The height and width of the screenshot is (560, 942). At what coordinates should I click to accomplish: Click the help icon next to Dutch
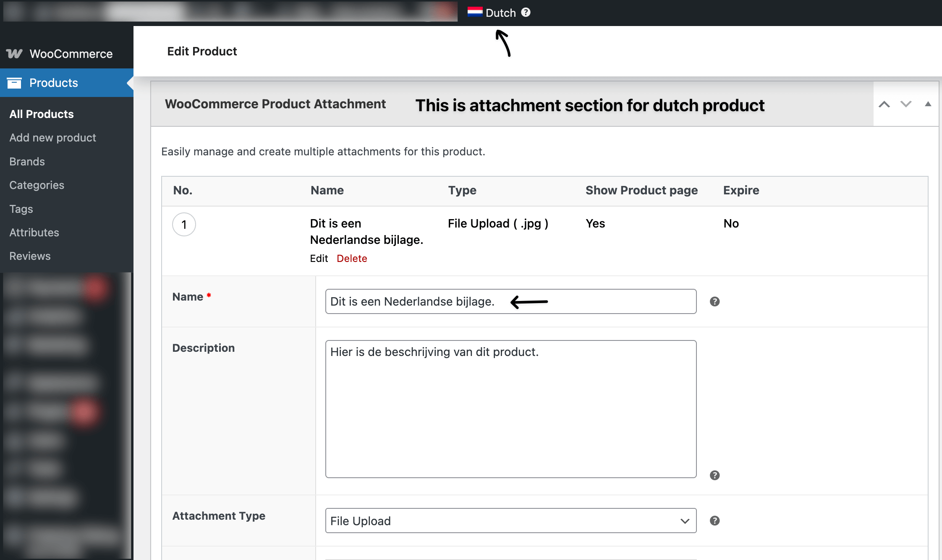(526, 13)
